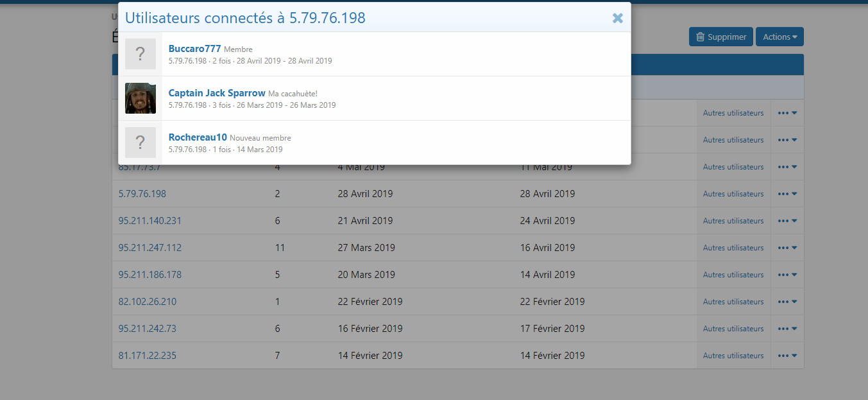Open Captain Jack Sparrow's avatar thumbnail

tap(140, 98)
